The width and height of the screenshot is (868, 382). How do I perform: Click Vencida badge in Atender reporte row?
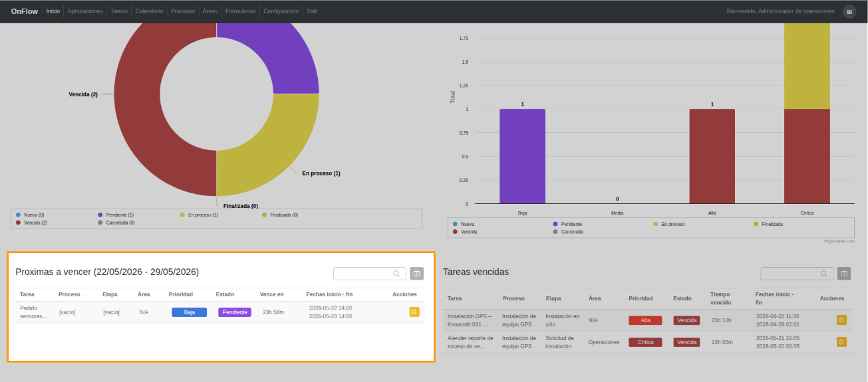[686, 342]
